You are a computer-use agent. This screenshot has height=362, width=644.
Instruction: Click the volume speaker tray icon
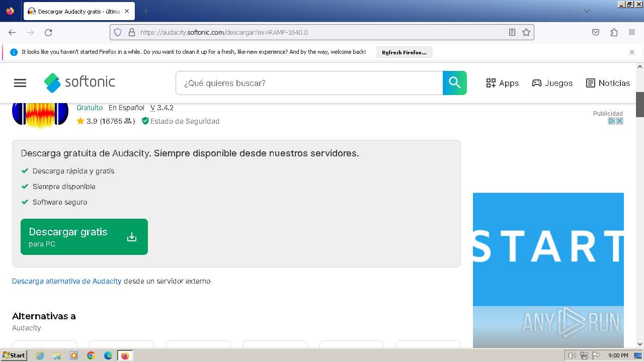pyautogui.click(x=572, y=355)
